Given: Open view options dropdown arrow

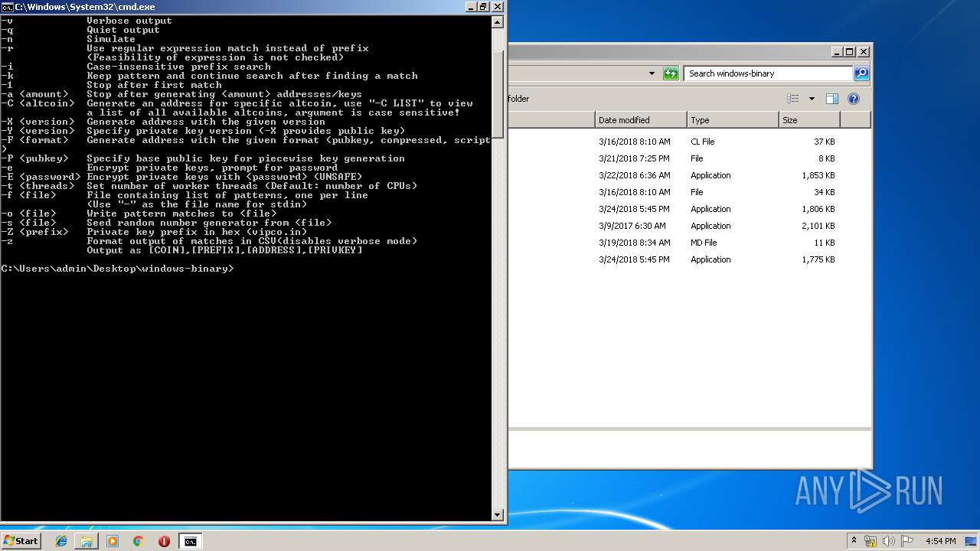Looking at the screenshot, I should (812, 99).
